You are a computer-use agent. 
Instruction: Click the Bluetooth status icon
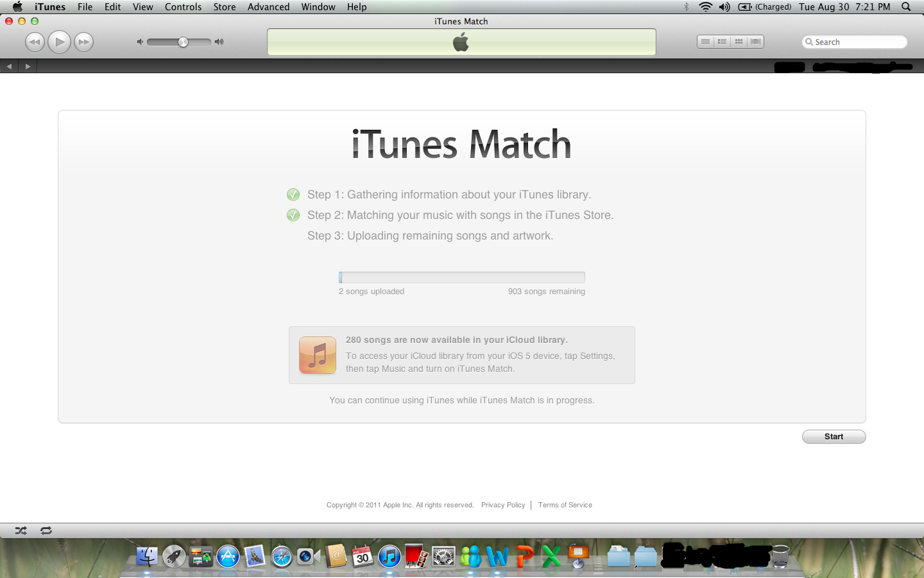coord(686,7)
